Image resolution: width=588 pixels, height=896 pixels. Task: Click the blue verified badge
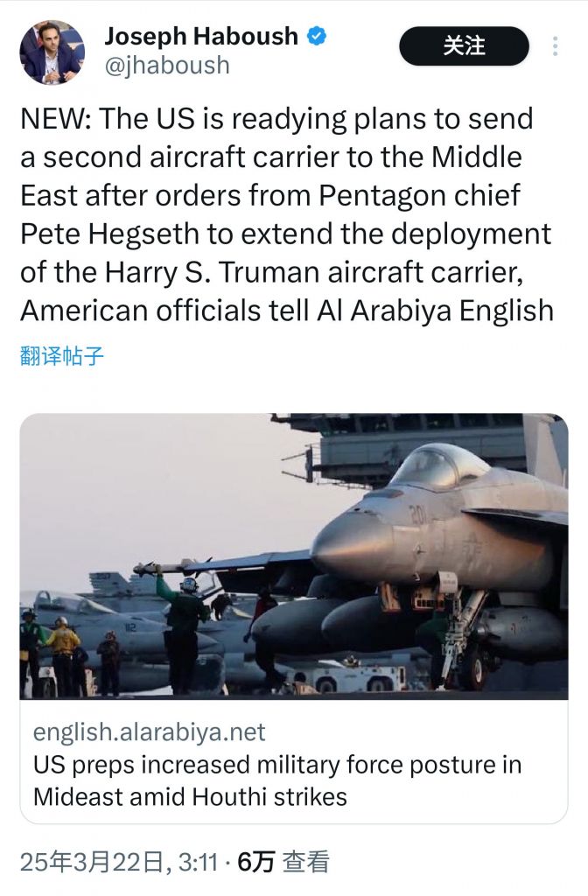click(317, 37)
